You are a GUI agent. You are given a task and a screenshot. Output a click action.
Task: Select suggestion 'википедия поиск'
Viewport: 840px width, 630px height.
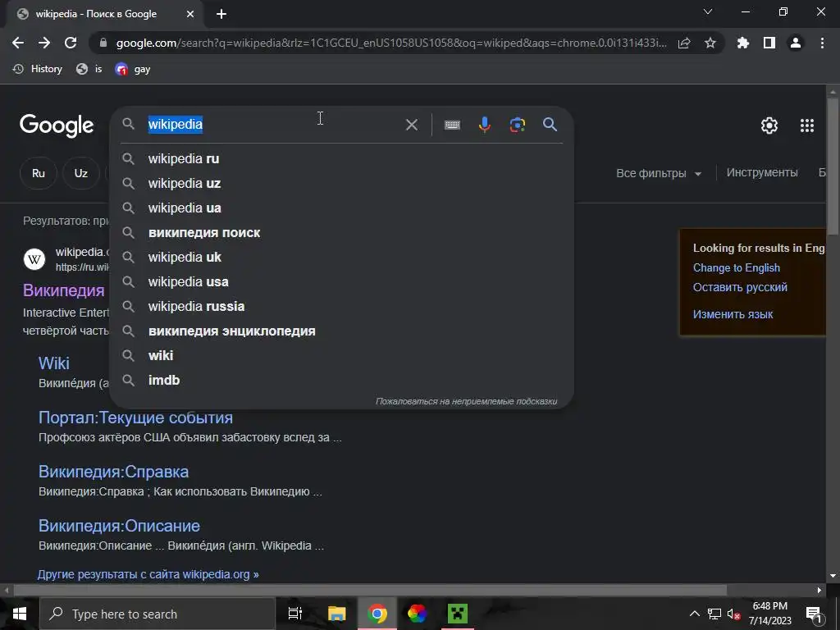(342, 232)
